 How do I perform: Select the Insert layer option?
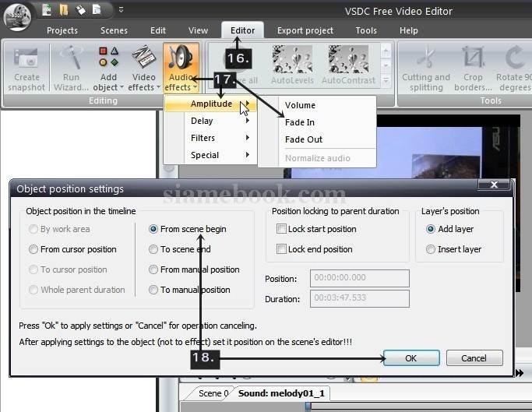[x=431, y=249]
